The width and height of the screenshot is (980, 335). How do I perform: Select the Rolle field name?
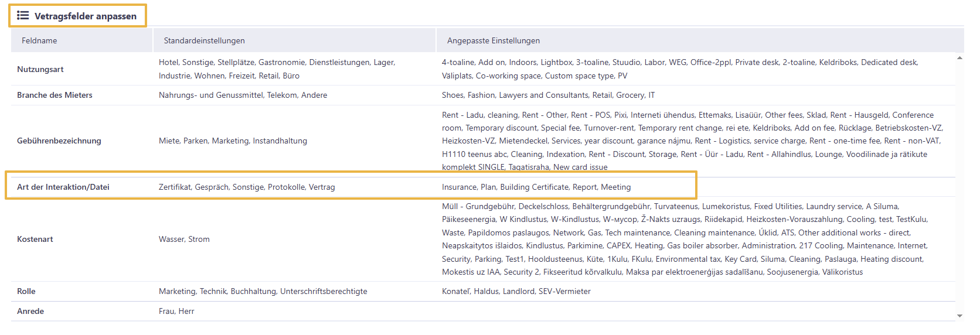[26, 291]
